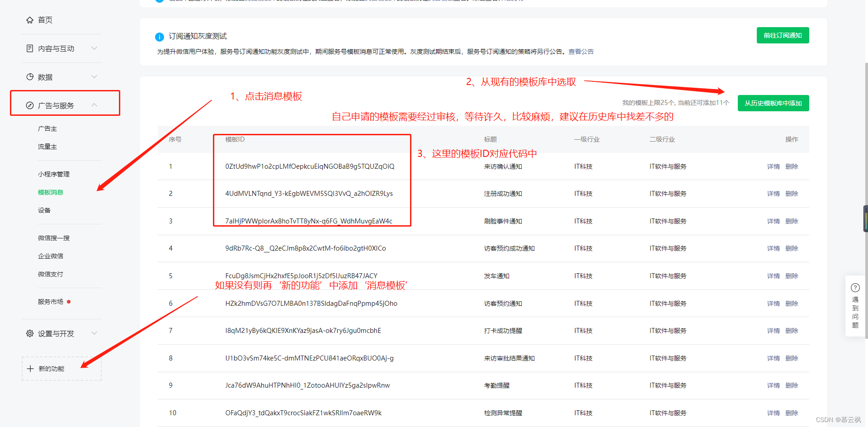868x427 pixels.
Task: Open 小程序管理 in the sidebar
Action: coord(54,175)
